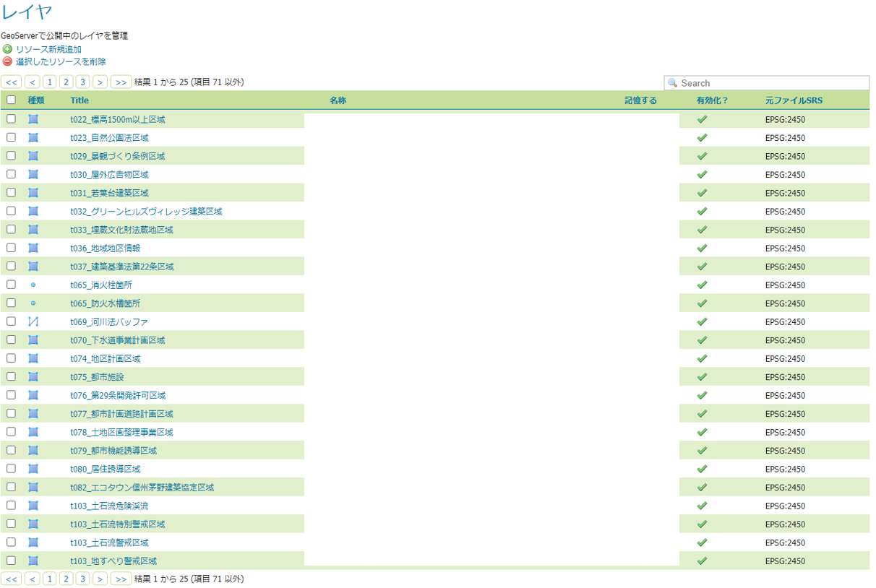The image size is (876, 588).
Task: Go to page 2 in top pagination
Action: pyautogui.click(x=66, y=82)
